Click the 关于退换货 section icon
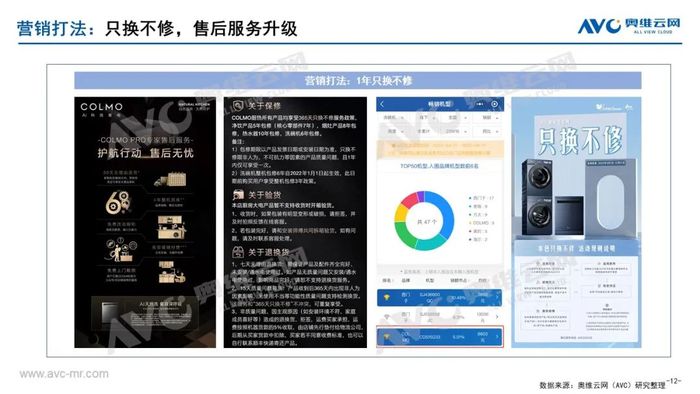700x394 pixels. tap(238, 252)
